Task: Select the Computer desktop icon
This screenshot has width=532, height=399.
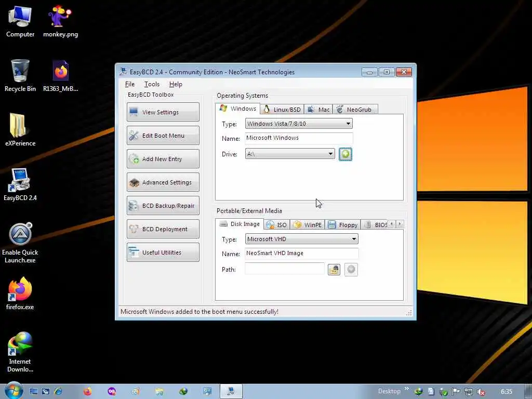Action: (x=20, y=21)
